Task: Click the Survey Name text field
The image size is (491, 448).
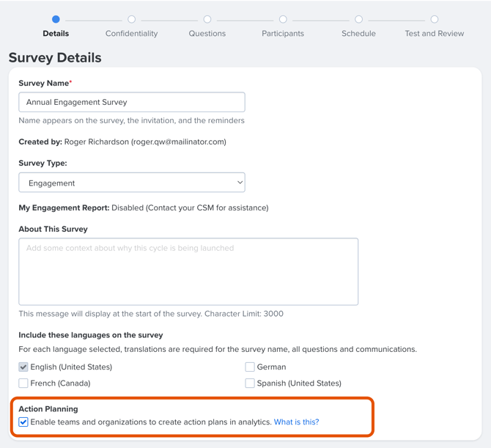Action: point(132,102)
